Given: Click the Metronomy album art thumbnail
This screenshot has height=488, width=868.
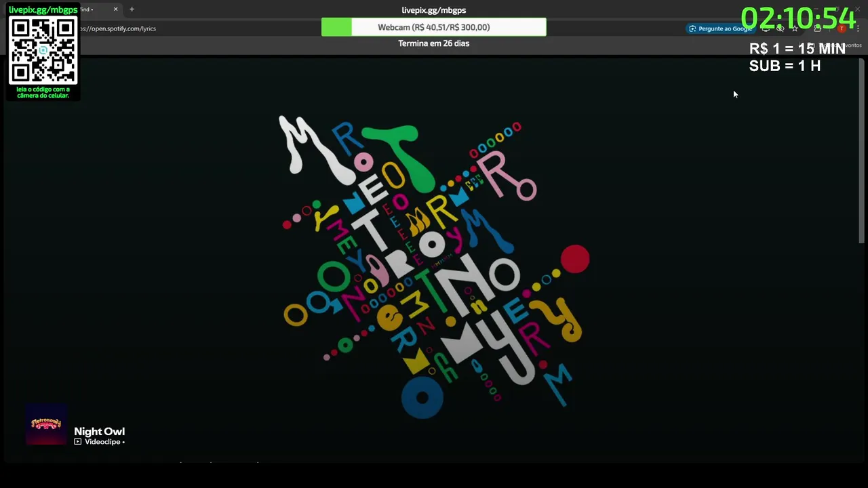Looking at the screenshot, I should pos(46,424).
